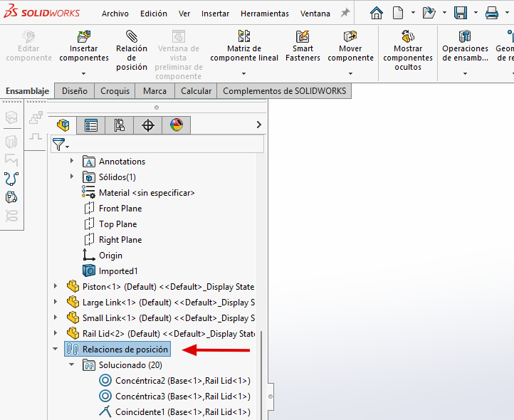Select the Front Plane item

tap(120, 209)
